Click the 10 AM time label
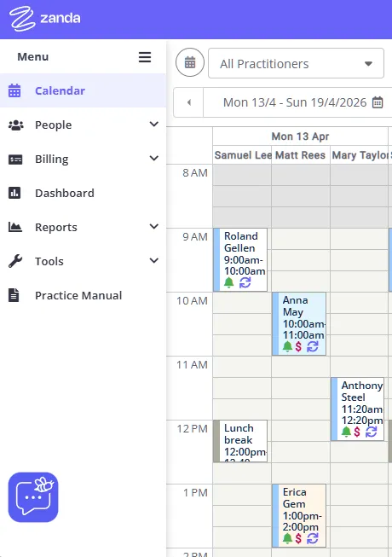The height and width of the screenshot is (557, 392). click(192, 301)
